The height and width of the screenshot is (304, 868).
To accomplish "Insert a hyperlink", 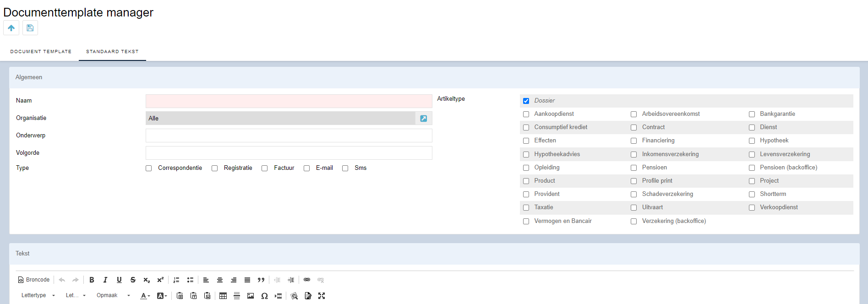I will click(307, 280).
